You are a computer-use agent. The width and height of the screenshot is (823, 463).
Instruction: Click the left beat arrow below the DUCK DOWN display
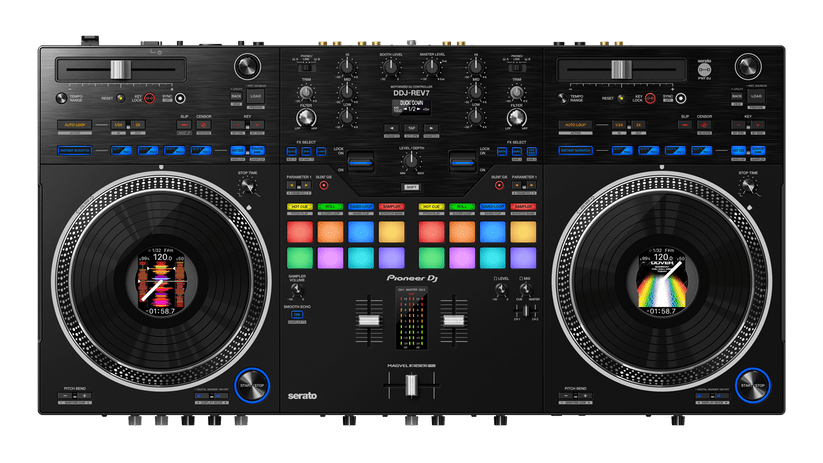click(391, 128)
